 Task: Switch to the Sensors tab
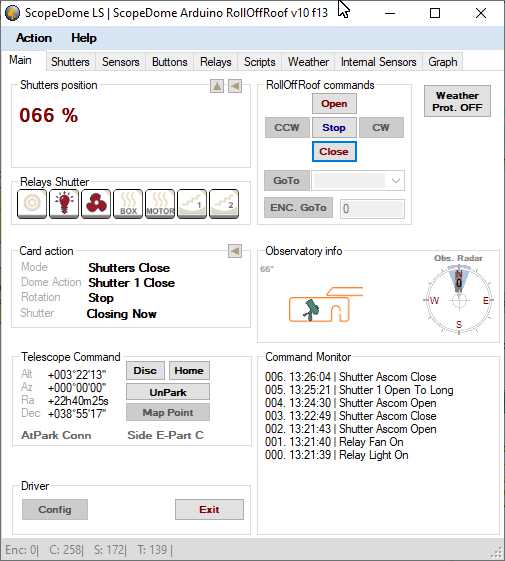tap(121, 62)
